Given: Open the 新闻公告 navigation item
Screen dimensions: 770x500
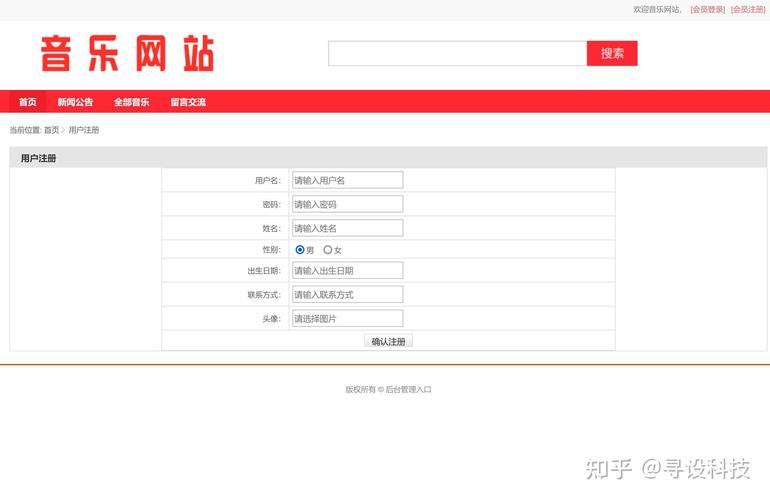Looking at the screenshot, I should pos(75,102).
